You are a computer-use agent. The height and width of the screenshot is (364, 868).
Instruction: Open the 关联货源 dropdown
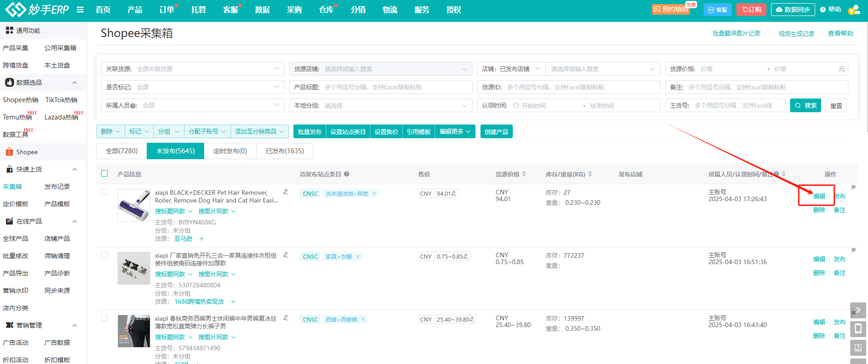tap(193, 69)
